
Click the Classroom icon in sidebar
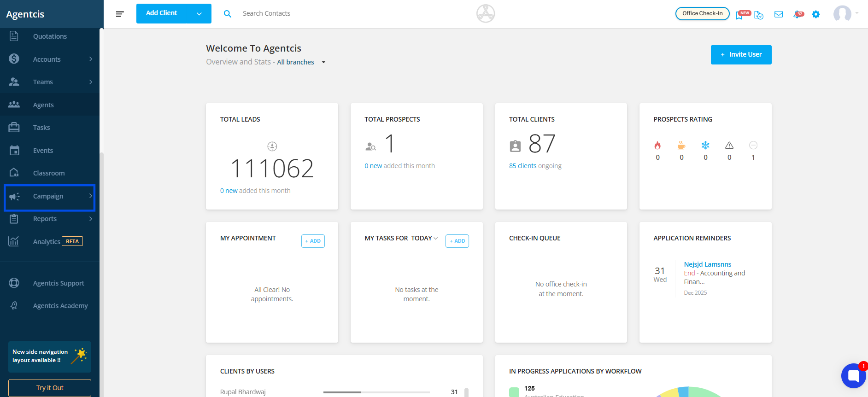[14, 173]
